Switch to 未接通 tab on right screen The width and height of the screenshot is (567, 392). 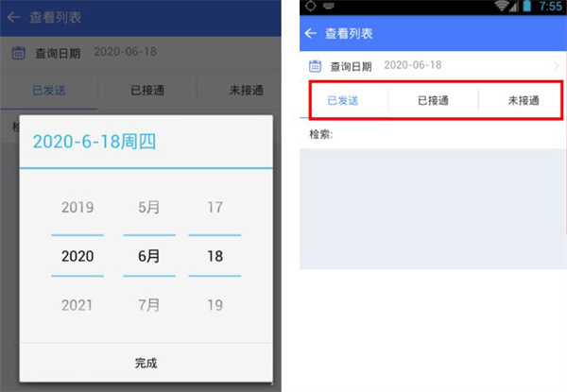click(524, 100)
